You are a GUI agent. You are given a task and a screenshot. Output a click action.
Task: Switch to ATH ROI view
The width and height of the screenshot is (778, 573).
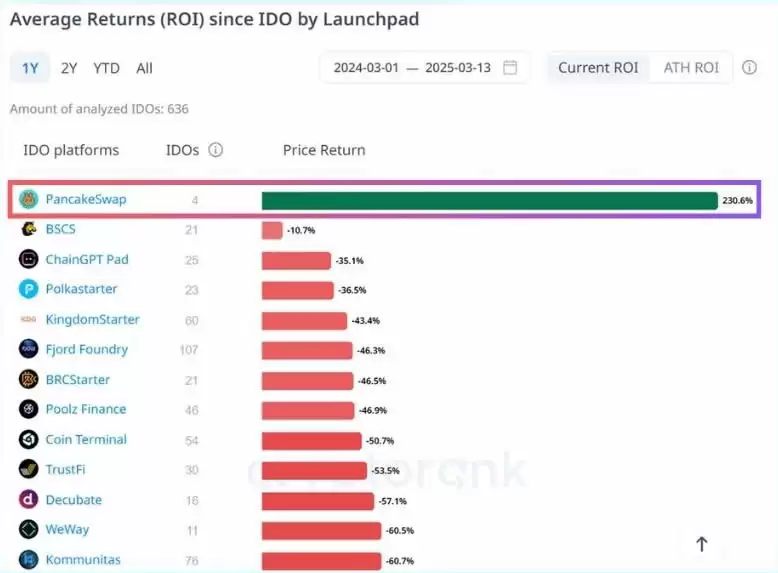pos(691,68)
